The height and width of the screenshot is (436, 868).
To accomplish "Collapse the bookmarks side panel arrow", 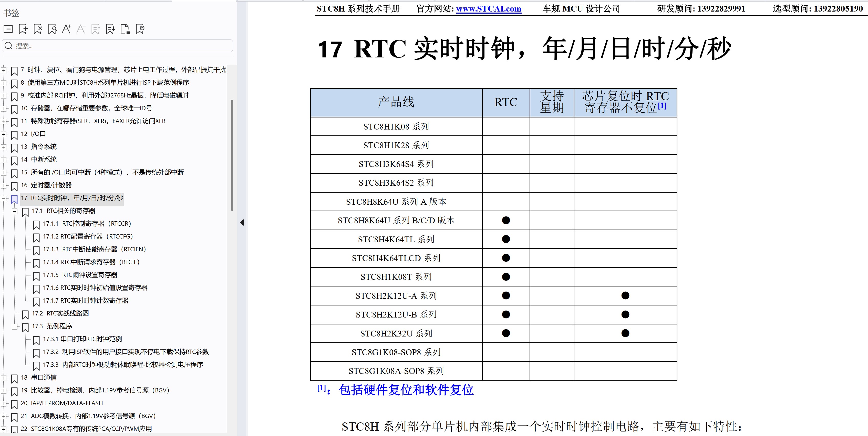I will 242,223.
